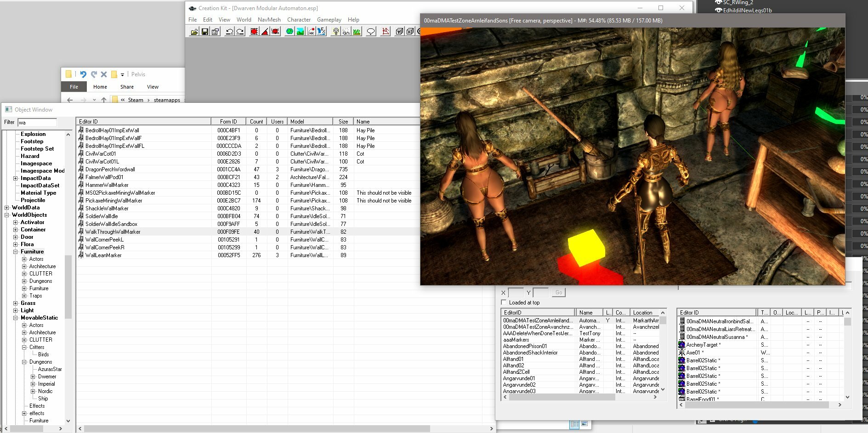Toggle the Local Transformation toolbar icon
The height and width of the screenshot is (433, 868).
tap(275, 31)
